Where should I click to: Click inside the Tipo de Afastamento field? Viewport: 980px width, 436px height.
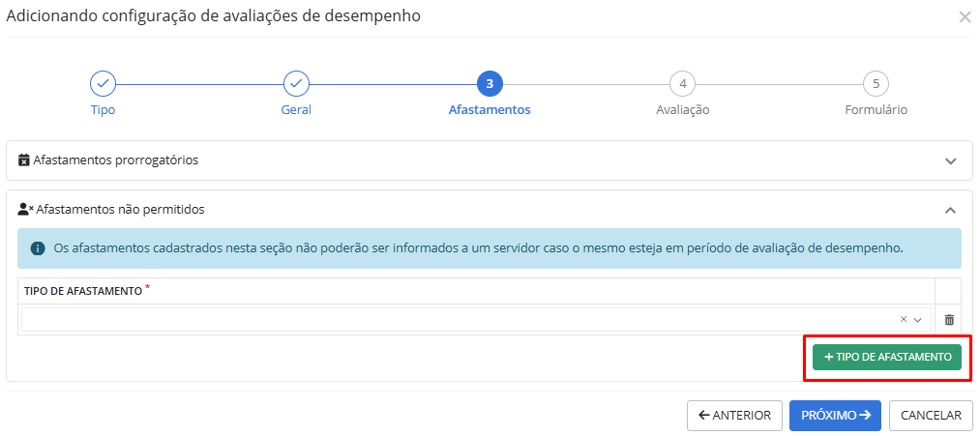click(x=455, y=320)
